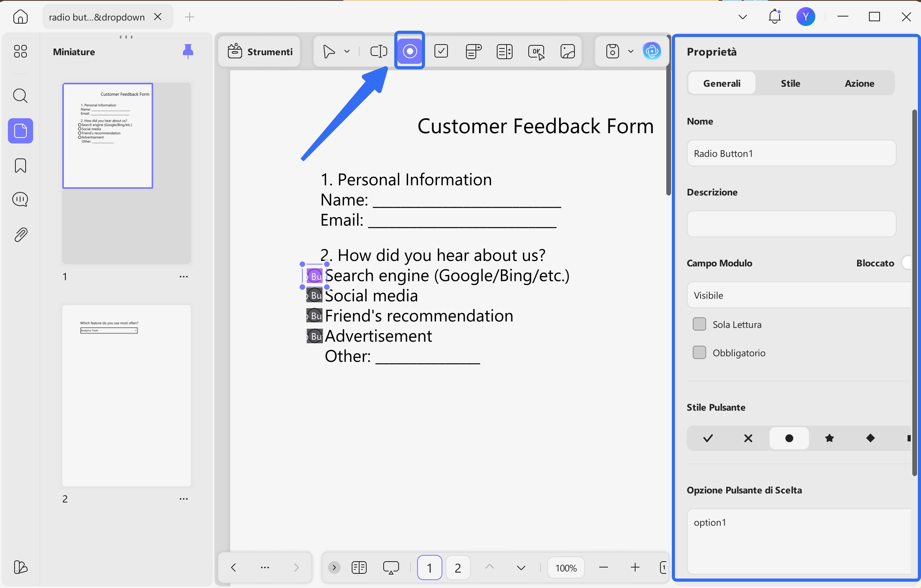Open the thumbnails grid sidebar icon

click(x=21, y=51)
